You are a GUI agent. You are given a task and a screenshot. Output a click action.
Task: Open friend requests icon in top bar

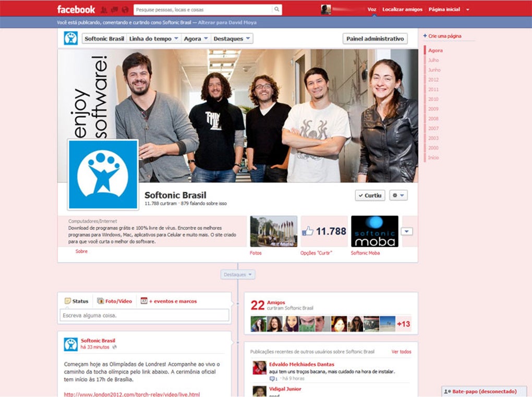coord(103,9)
